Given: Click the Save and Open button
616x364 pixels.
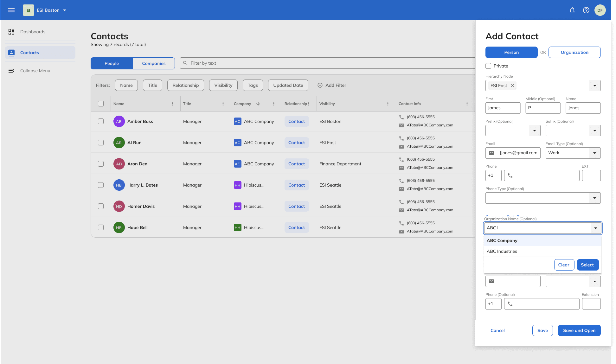Looking at the screenshot, I should click(579, 330).
